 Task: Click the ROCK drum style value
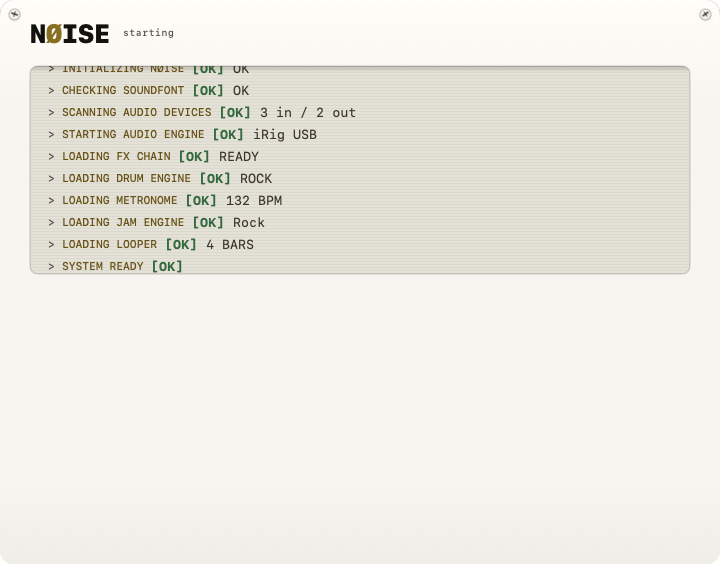click(256, 179)
